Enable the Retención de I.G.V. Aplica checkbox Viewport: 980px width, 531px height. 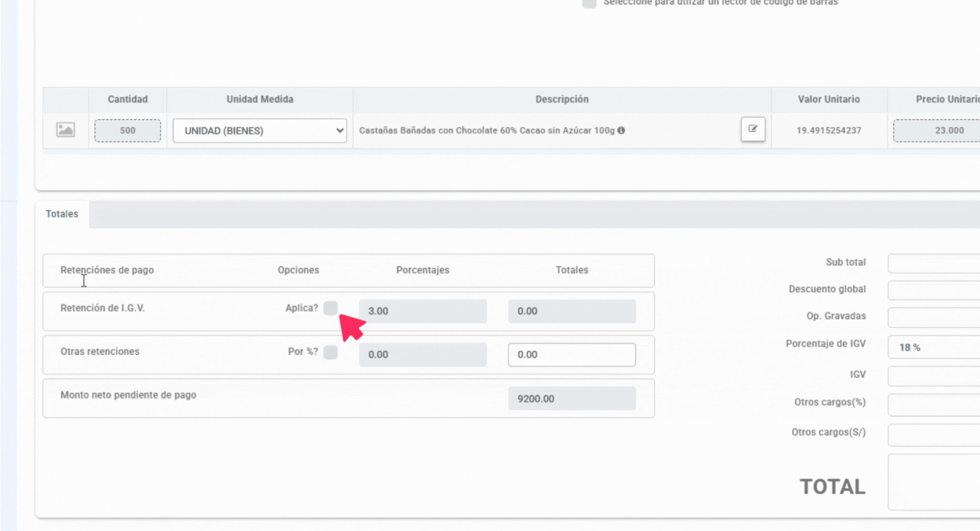[x=330, y=308]
